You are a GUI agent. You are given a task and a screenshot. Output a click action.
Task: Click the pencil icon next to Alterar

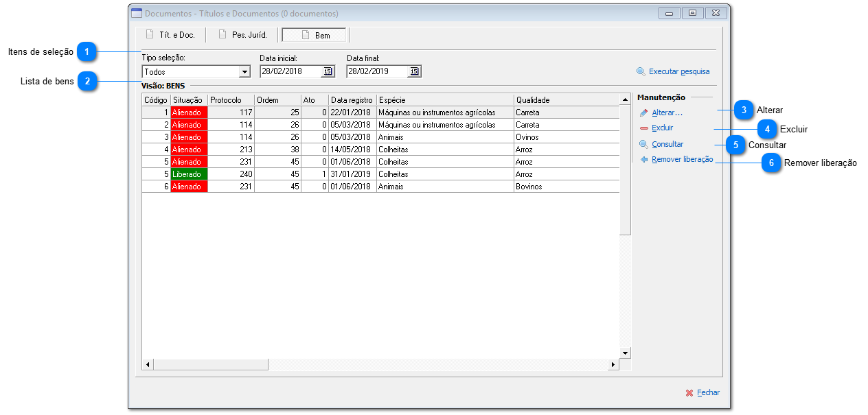point(643,112)
